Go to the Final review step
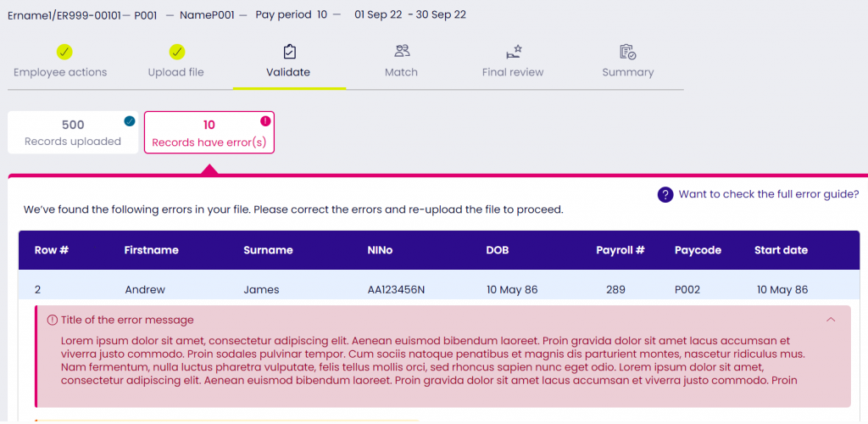Image resolution: width=868 pixels, height=424 pixels. [513, 72]
